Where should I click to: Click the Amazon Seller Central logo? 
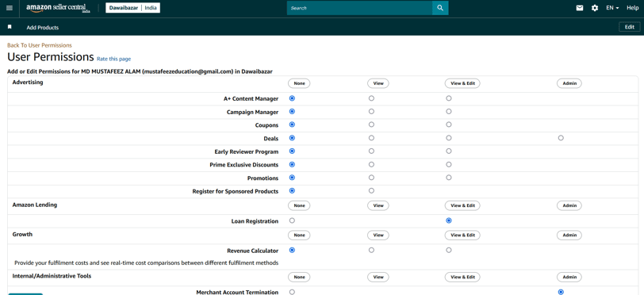pos(59,8)
